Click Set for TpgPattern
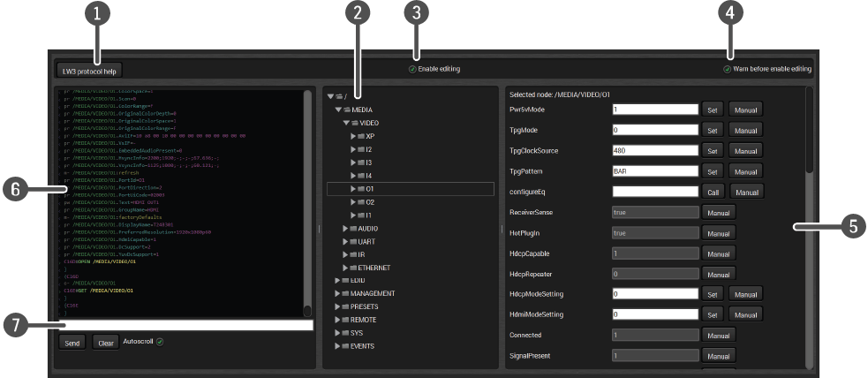Viewport: 868px width, 378px height. point(713,171)
